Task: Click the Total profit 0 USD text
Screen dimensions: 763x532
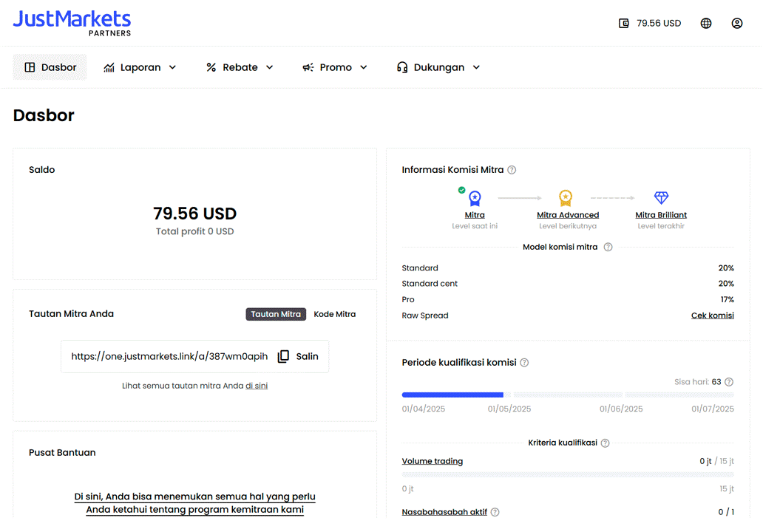Action: (194, 231)
